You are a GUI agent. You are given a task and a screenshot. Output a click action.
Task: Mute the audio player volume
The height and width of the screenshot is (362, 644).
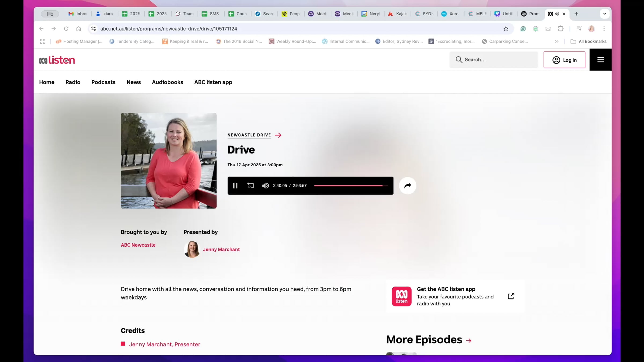[265, 186]
